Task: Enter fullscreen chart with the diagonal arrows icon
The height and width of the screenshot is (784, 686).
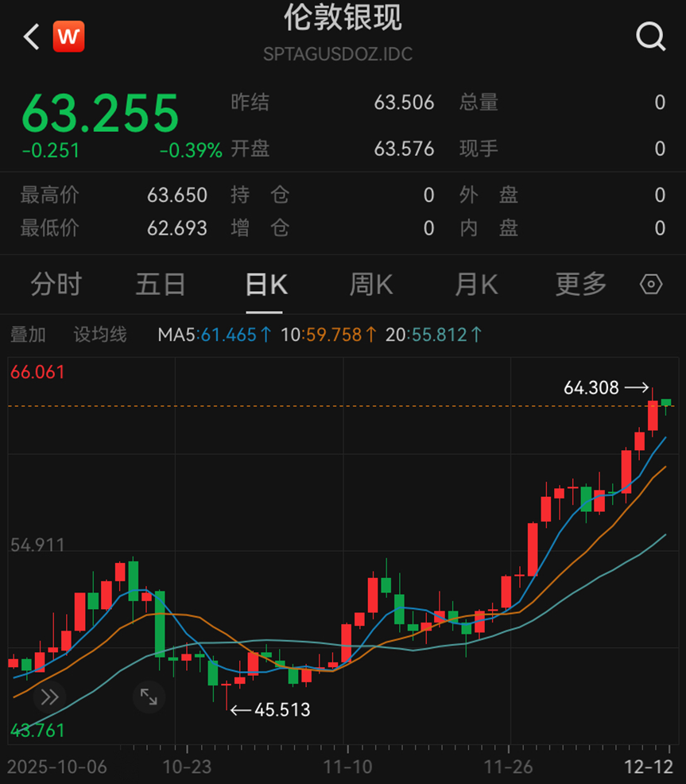Action: tap(148, 697)
